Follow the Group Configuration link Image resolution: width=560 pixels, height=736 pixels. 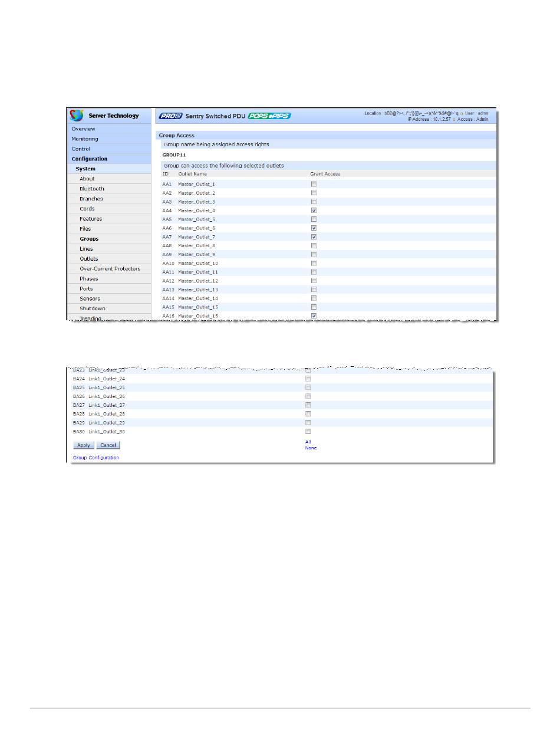coord(96,458)
